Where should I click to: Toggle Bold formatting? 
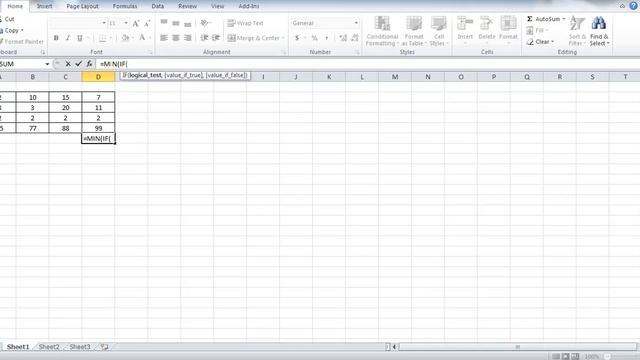pos(56,38)
